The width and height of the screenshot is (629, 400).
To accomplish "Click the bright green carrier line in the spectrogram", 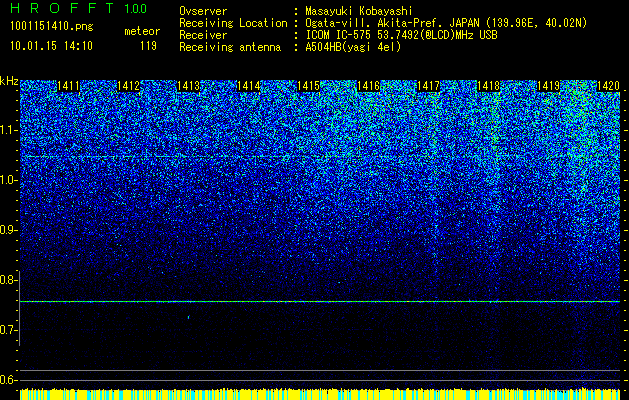I will coord(320,301).
